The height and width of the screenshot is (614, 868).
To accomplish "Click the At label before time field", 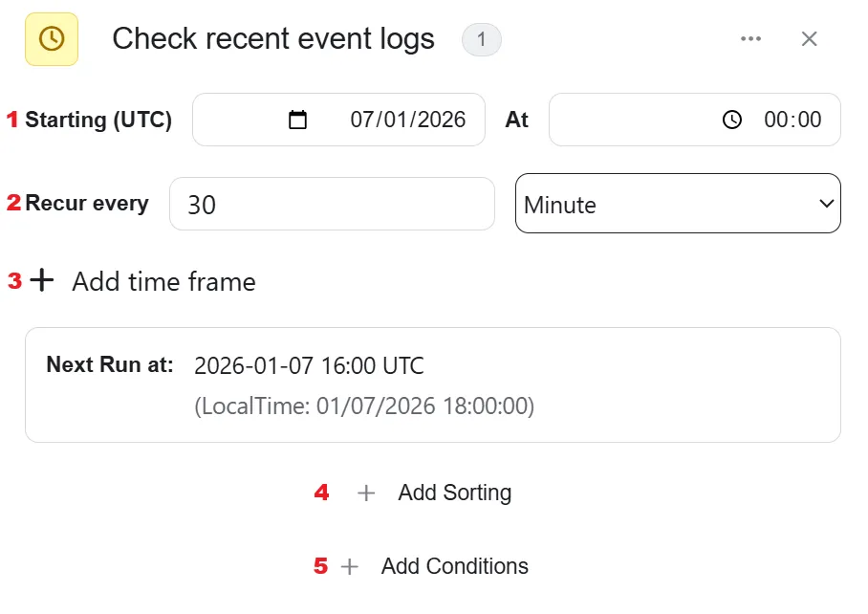I will click(x=517, y=120).
